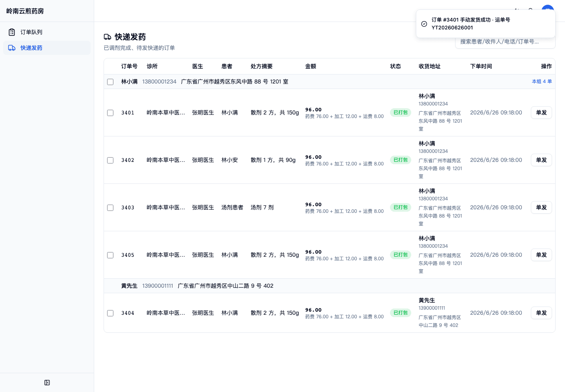This screenshot has width=565, height=392.
Task: Click the check-circle icon in the success toast
Action: coord(424,24)
